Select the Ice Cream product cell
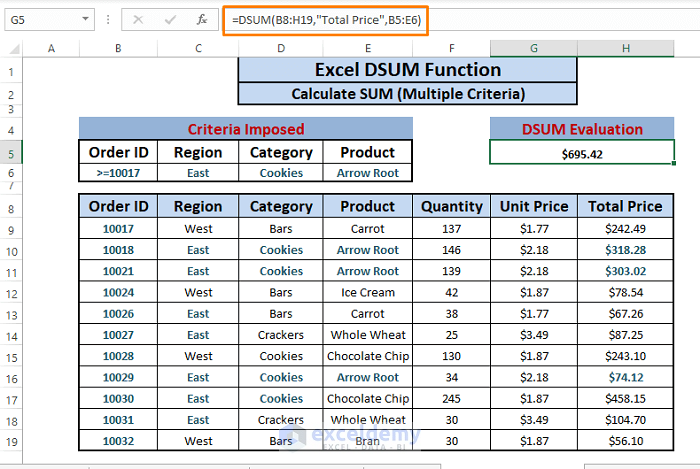The height and width of the screenshot is (469, 700). pyautogui.click(x=367, y=292)
